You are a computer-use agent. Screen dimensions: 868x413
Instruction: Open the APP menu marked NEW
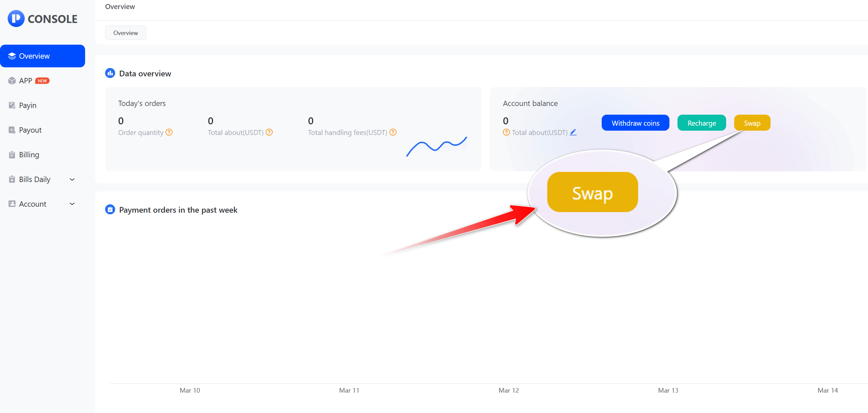tap(26, 81)
